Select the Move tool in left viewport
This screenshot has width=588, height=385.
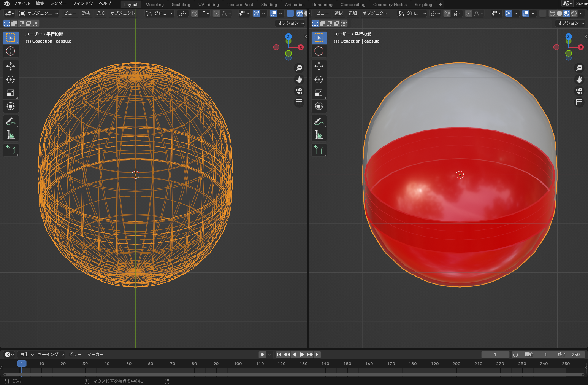(x=11, y=66)
